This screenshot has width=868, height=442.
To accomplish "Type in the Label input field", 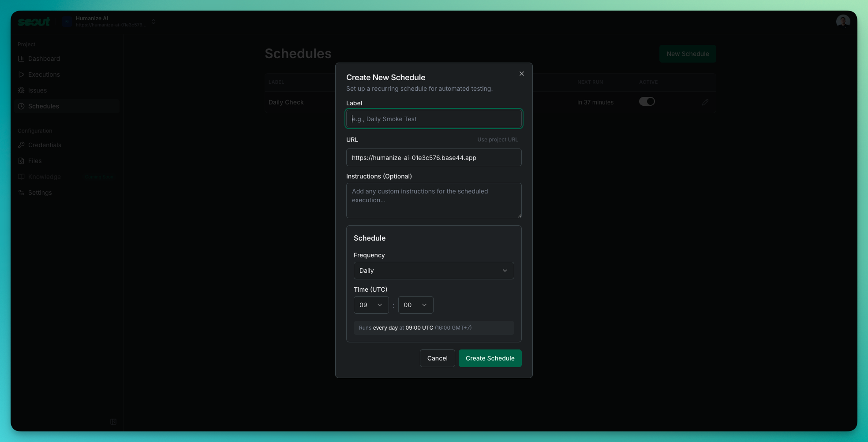I will pyautogui.click(x=434, y=119).
